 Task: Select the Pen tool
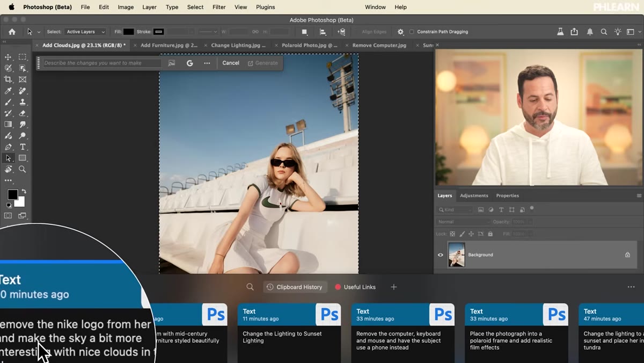click(x=8, y=147)
